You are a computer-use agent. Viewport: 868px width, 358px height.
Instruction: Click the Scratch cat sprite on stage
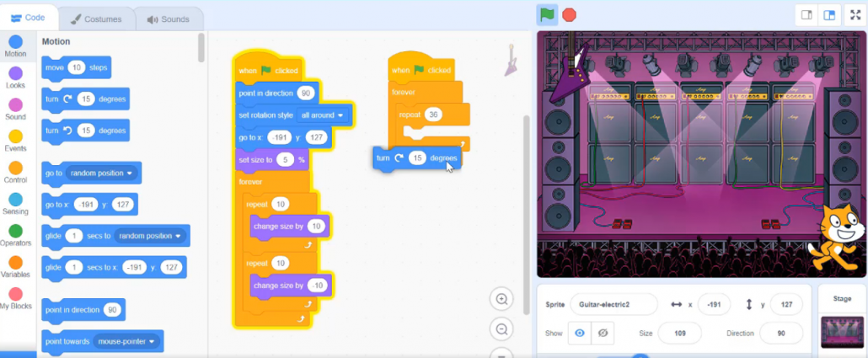click(x=836, y=238)
